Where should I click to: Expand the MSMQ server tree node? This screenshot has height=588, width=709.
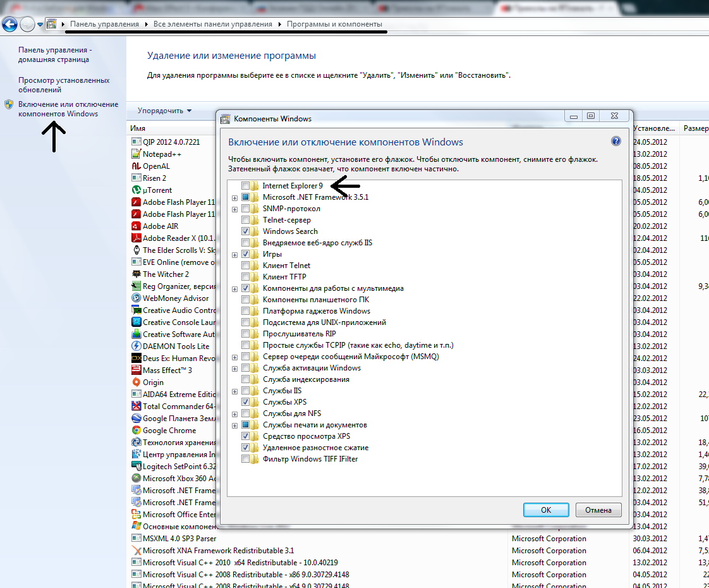point(234,357)
